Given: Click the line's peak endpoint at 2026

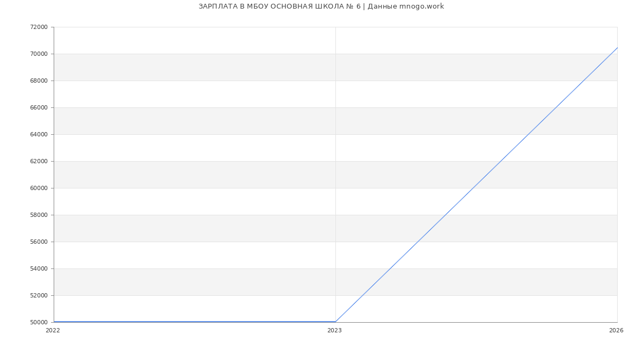Looking at the screenshot, I should pyautogui.click(x=617, y=47).
